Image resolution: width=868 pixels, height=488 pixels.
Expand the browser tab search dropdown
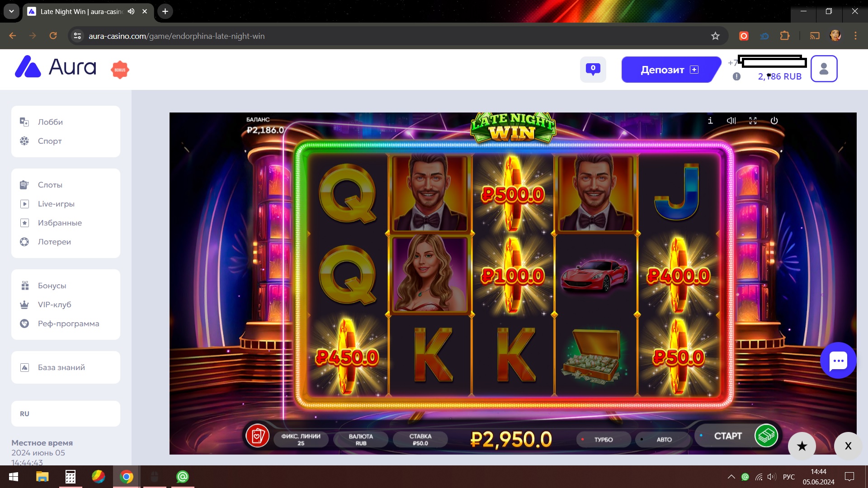click(11, 11)
